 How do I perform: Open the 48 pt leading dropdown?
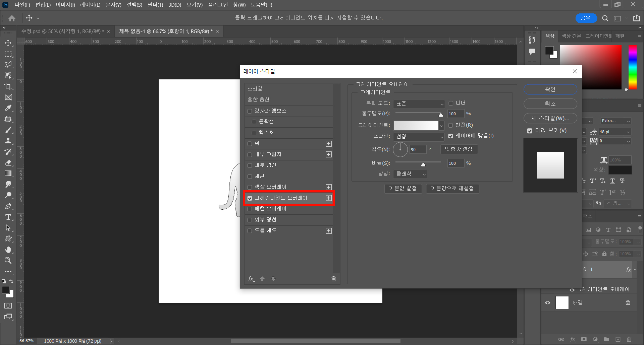pos(628,132)
